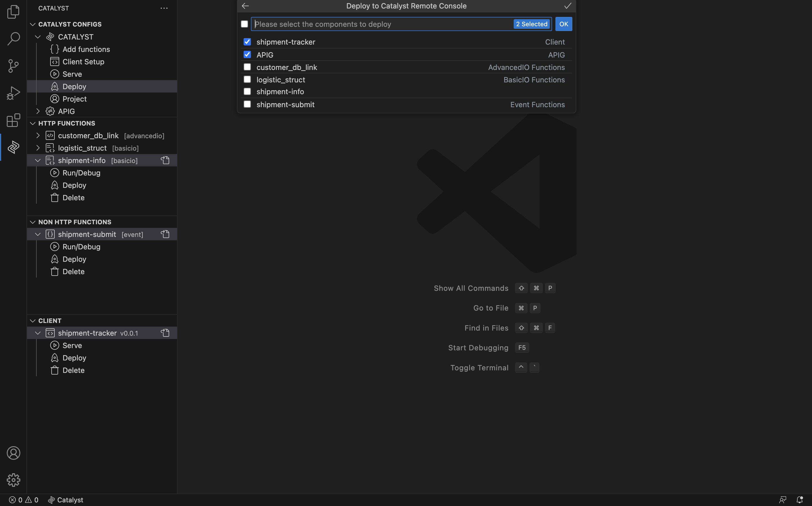
Task: Check the logistic_struct checkbox
Action: [x=247, y=79]
